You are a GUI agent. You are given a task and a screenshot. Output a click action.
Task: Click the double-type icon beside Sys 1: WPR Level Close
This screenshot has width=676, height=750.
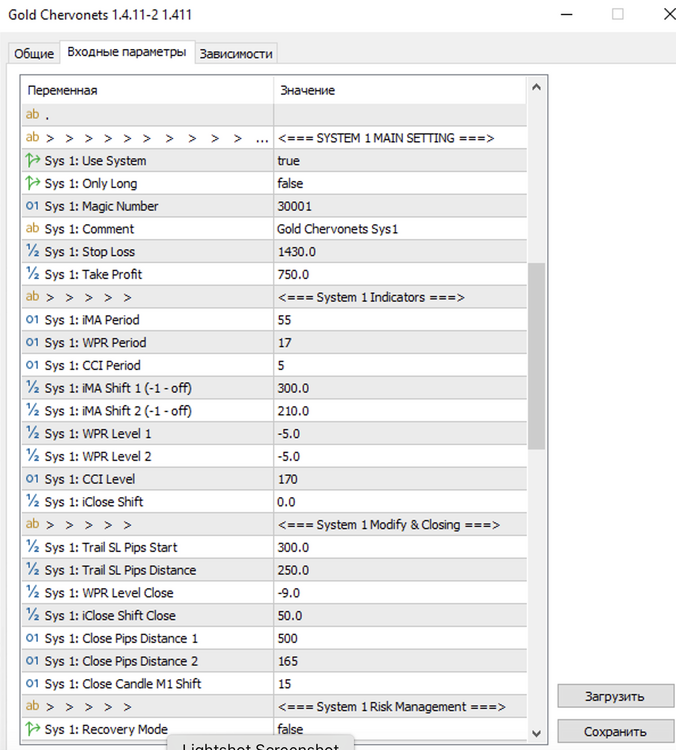[32, 592]
